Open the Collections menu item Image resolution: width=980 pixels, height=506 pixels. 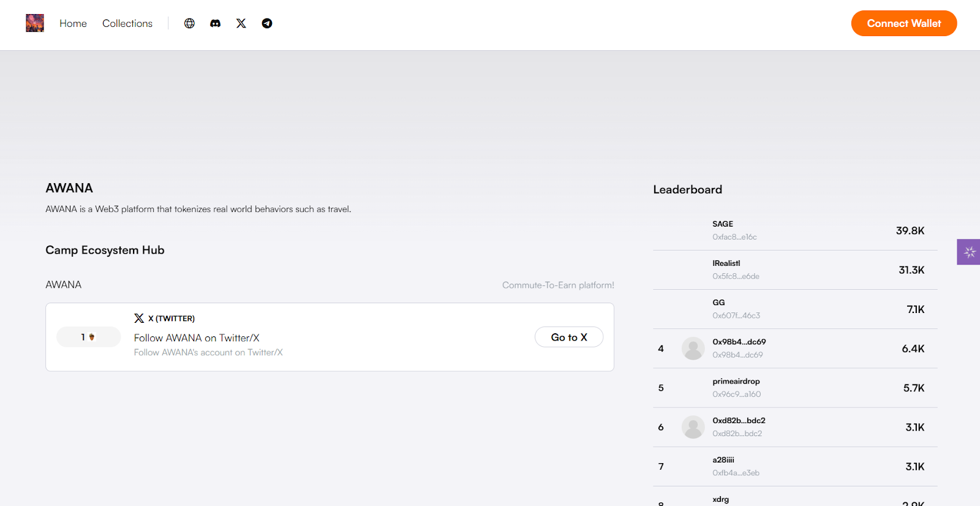pos(127,23)
